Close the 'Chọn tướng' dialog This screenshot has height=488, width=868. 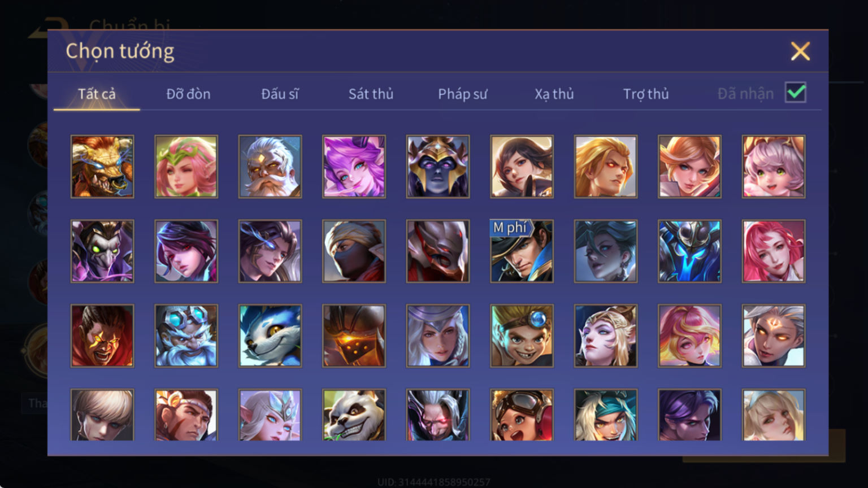[x=800, y=51]
